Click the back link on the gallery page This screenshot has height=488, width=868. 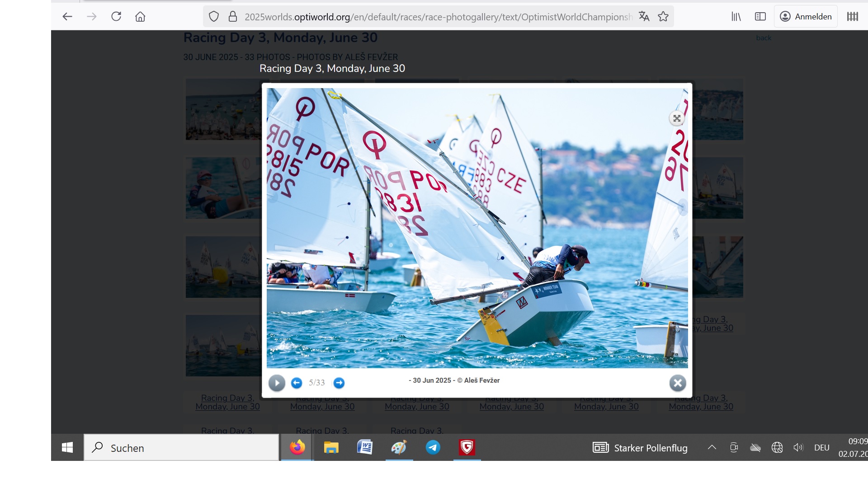coord(764,38)
